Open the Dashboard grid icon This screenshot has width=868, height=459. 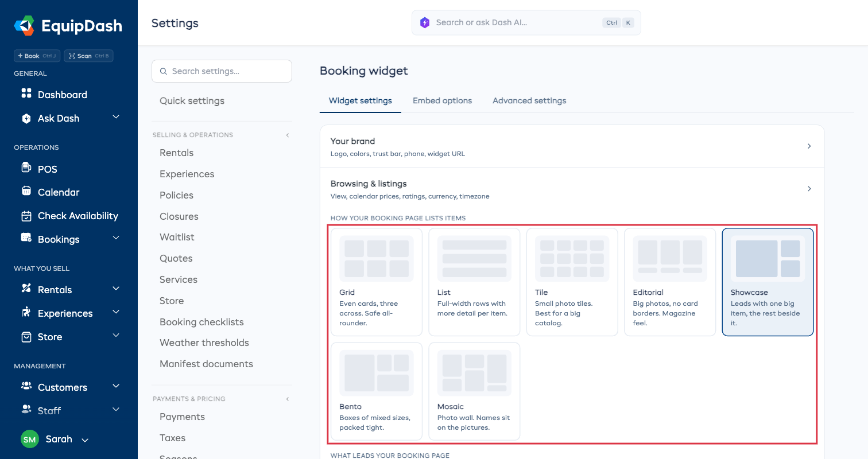[26, 93]
